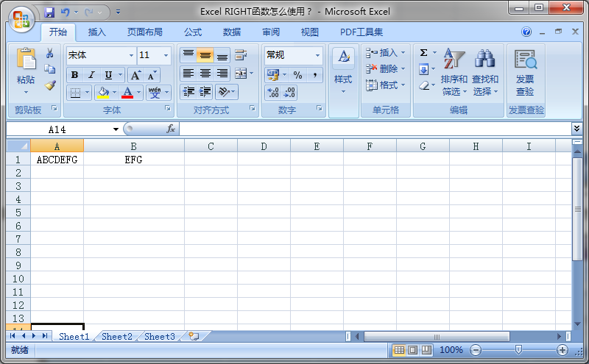Toggle middle vertical alignment
The image size is (589, 364).
pos(205,55)
